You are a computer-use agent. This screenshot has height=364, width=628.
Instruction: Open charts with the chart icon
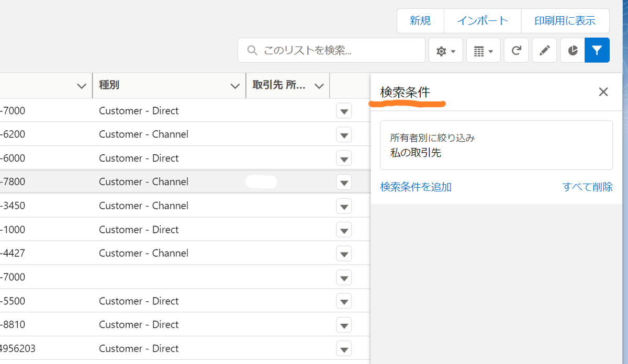tap(572, 50)
